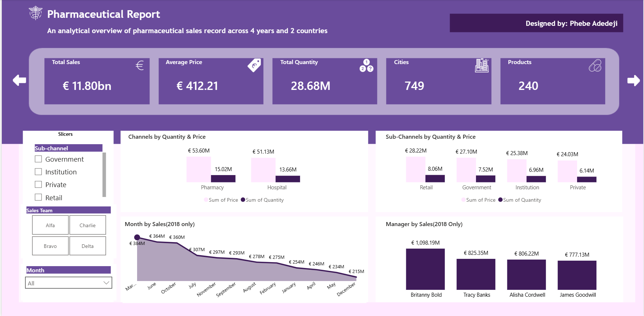Select the Bravo sales team button
Image resolution: width=644 pixels, height=316 pixels.
point(50,246)
